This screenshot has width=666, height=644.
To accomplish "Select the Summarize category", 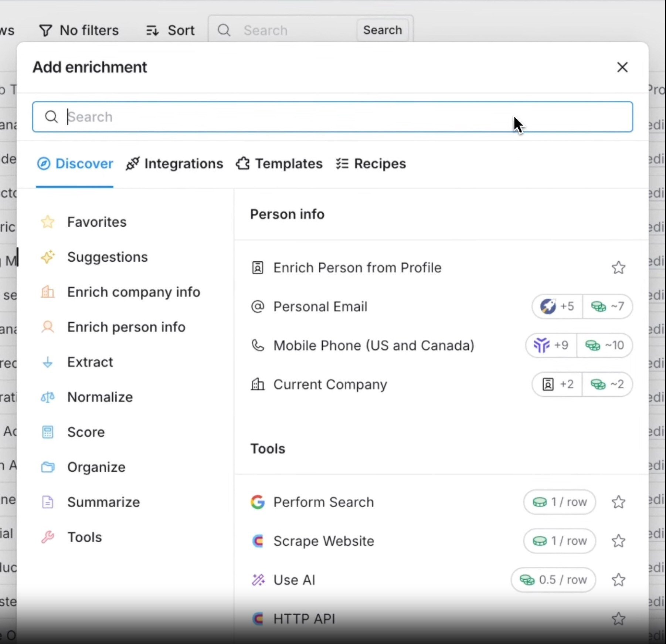I will click(103, 502).
